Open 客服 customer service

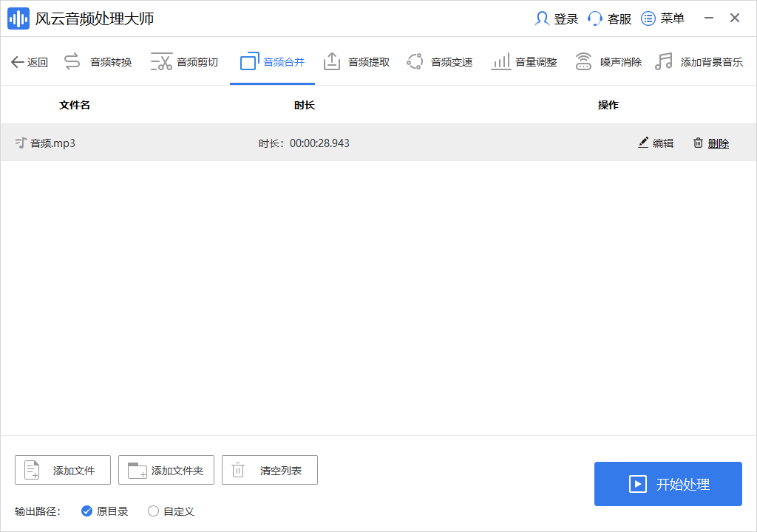(619, 18)
